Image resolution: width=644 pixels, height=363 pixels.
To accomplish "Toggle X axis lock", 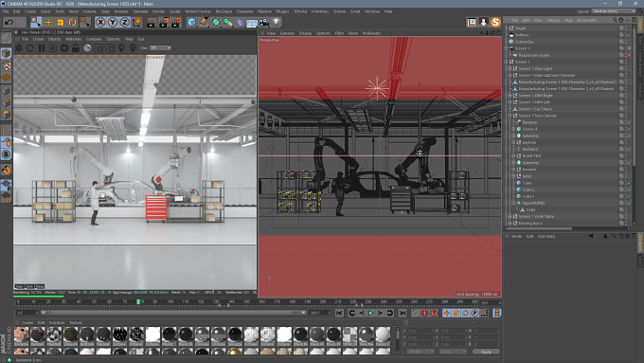I will tap(100, 22).
